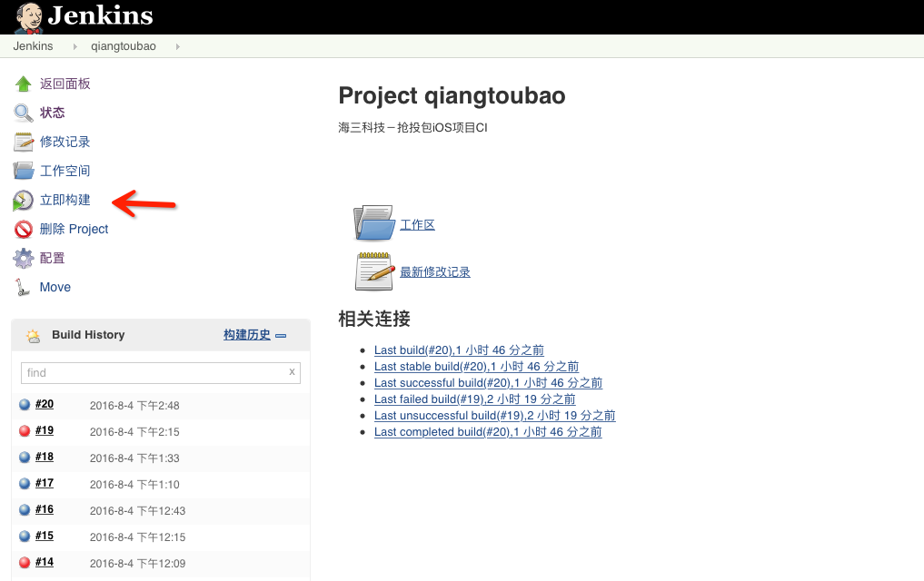Click the timestamp 2016-8-4 下午12:09

(x=137, y=564)
